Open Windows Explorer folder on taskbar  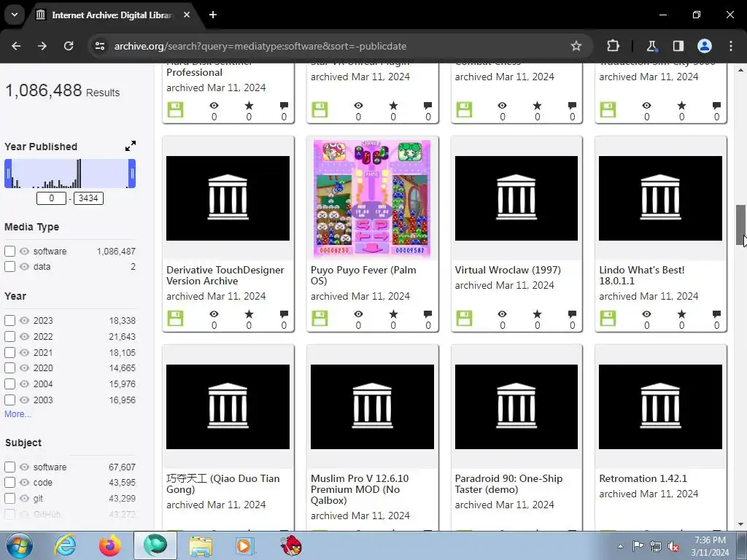(201, 546)
